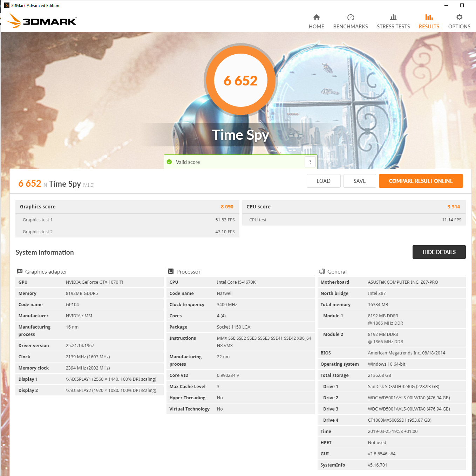Click the NVIDIA / MSI manufacturer value
476x476 pixels.
point(79,316)
